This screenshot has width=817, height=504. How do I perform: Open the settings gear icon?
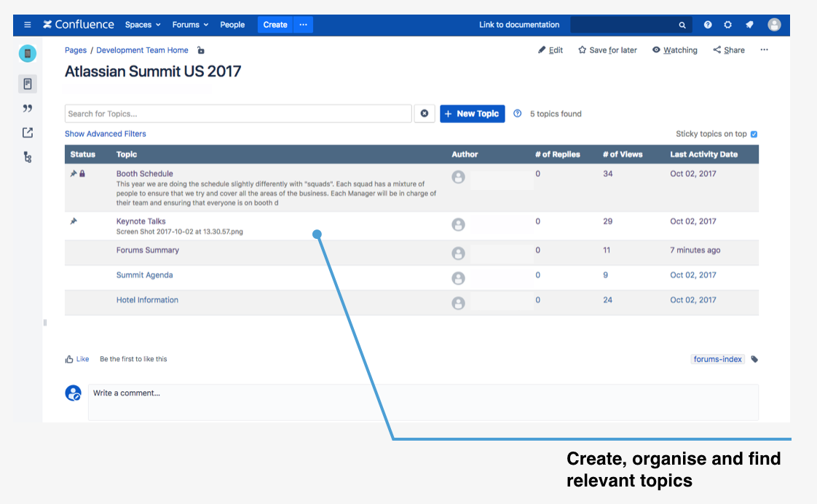[728, 25]
